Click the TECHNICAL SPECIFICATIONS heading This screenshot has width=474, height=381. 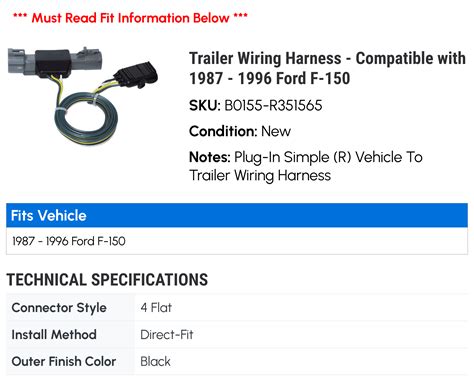pyautogui.click(x=107, y=279)
